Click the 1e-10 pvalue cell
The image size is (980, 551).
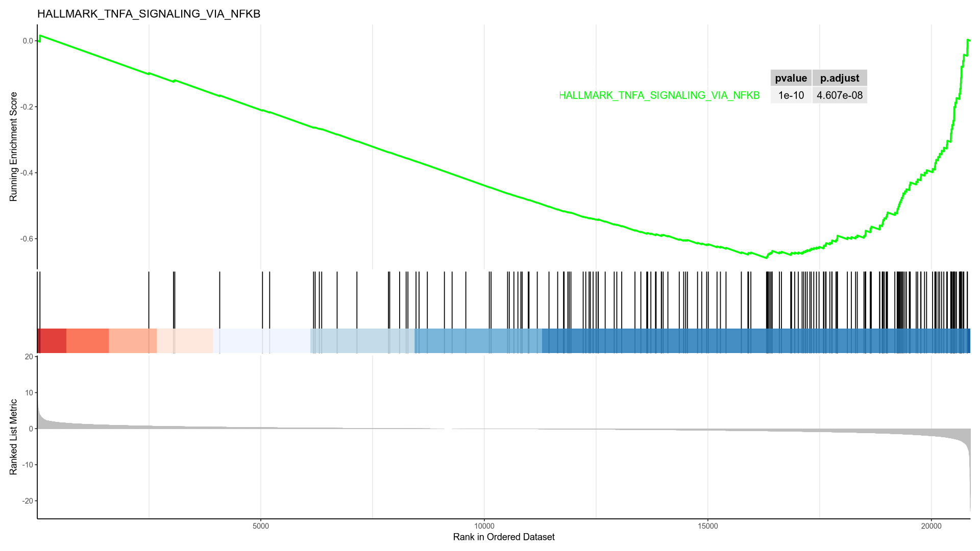[x=791, y=95]
